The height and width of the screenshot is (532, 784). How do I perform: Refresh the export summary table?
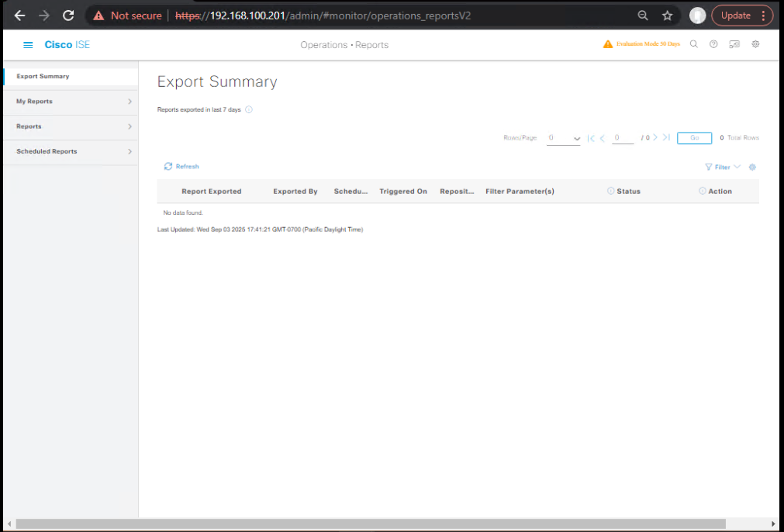(x=181, y=167)
